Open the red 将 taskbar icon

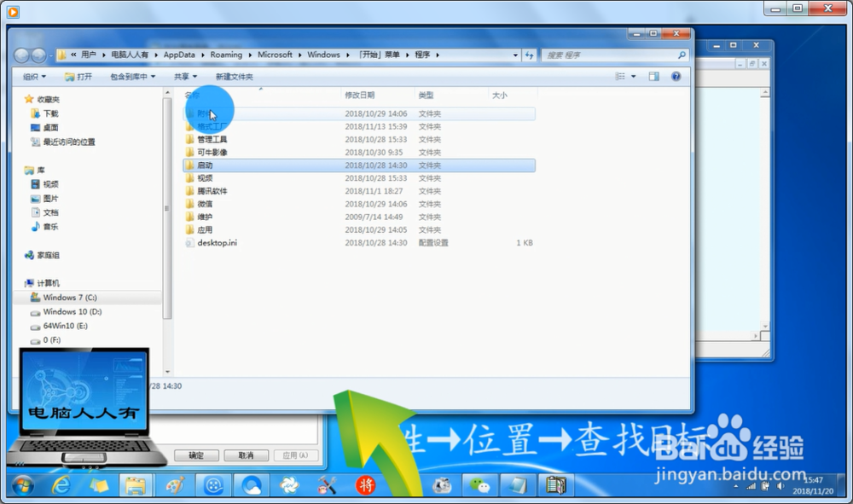coord(366,485)
